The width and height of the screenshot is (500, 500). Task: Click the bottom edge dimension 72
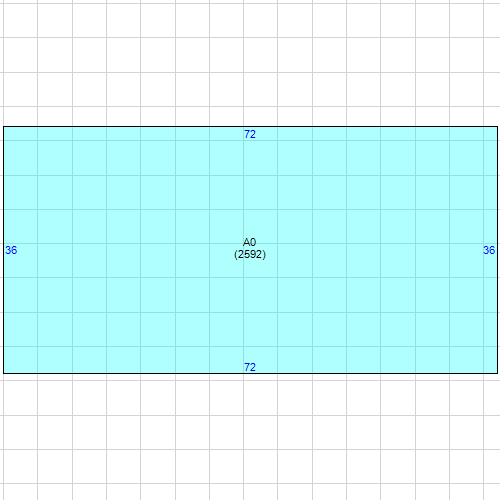click(x=250, y=367)
